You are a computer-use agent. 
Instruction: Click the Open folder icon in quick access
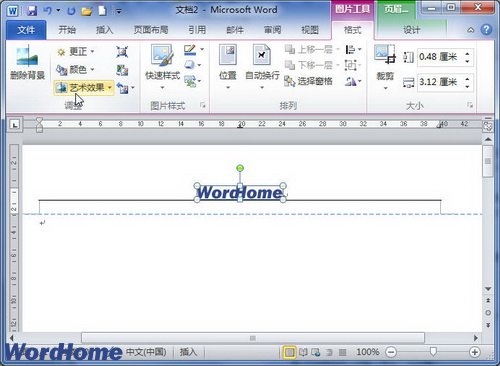(87, 11)
